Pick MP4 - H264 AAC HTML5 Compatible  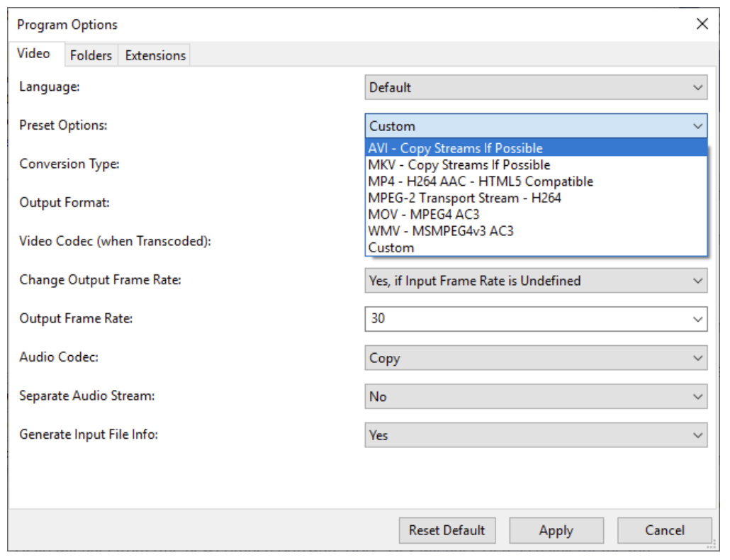pos(481,181)
